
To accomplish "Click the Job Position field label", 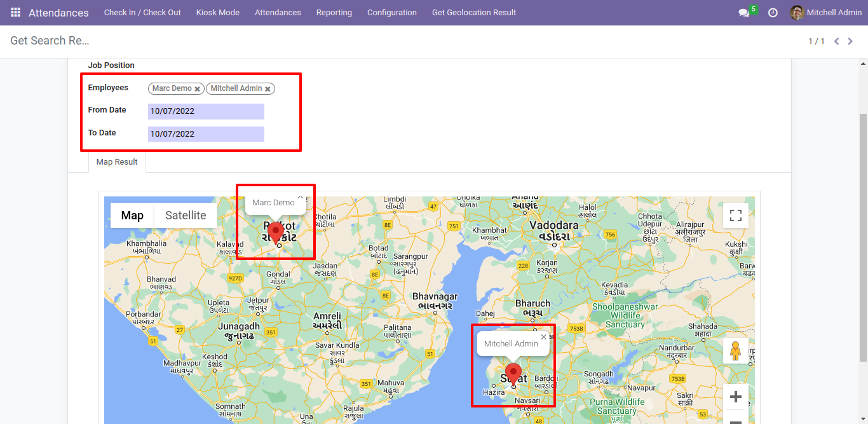I will coord(111,65).
